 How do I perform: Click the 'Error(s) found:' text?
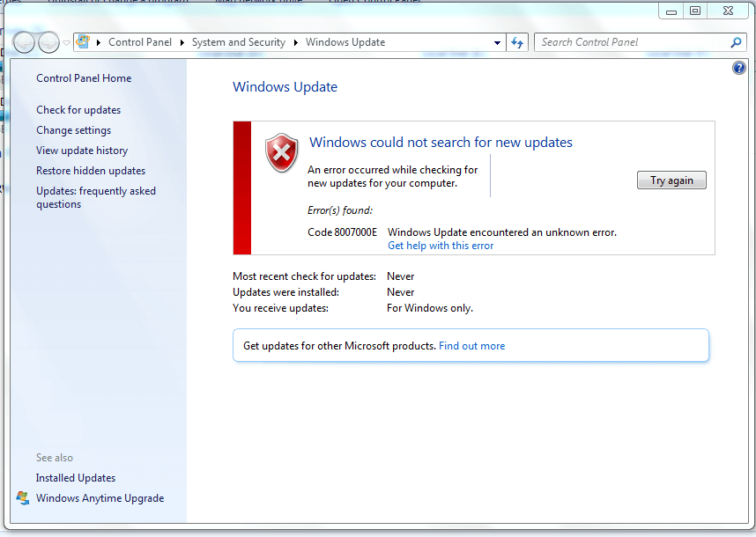tap(340, 210)
